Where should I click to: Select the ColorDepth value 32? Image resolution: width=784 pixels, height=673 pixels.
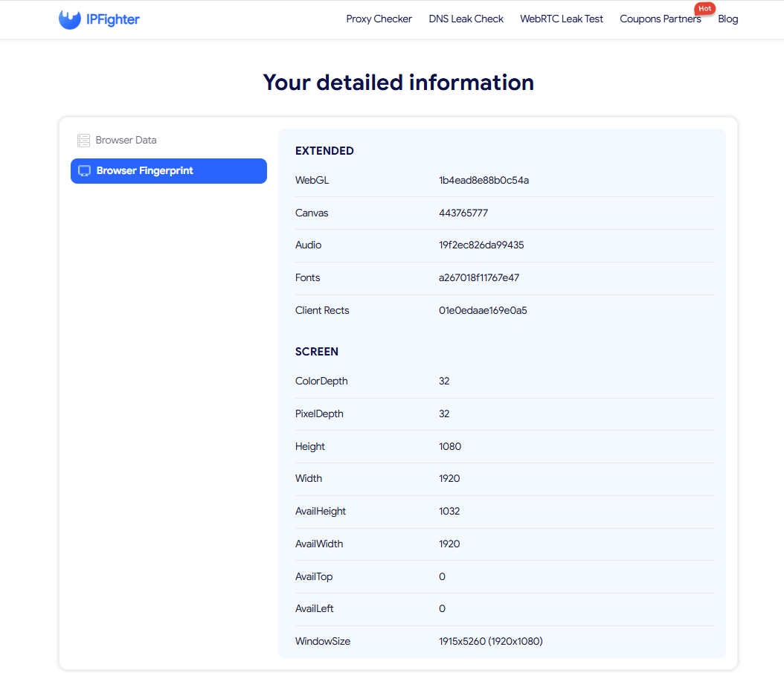pyautogui.click(x=444, y=381)
